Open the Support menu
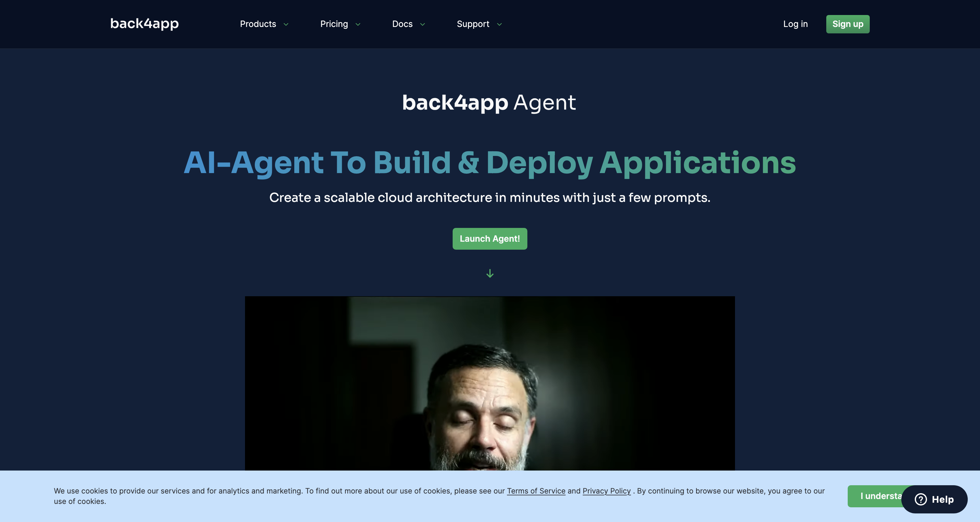 (473, 24)
